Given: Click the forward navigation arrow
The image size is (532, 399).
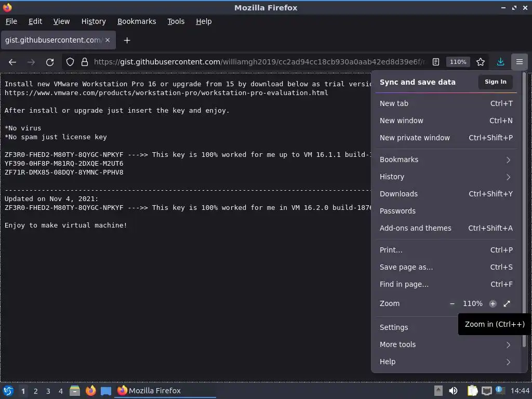Looking at the screenshot, I should coord(31,62).
